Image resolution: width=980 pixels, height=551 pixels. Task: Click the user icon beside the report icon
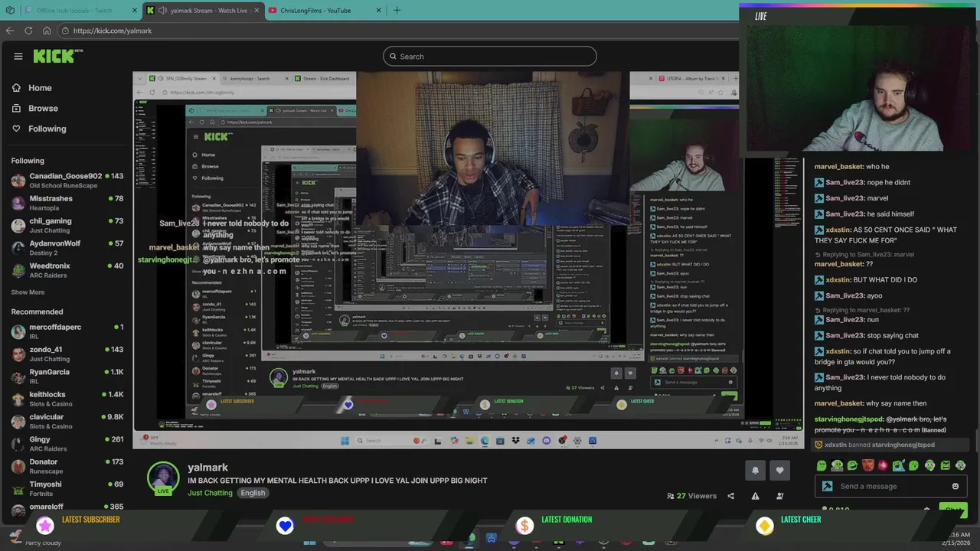[779, 496]
